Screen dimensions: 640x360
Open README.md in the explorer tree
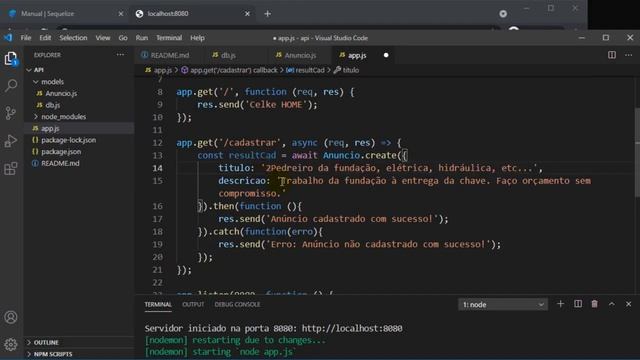point(60,163)
